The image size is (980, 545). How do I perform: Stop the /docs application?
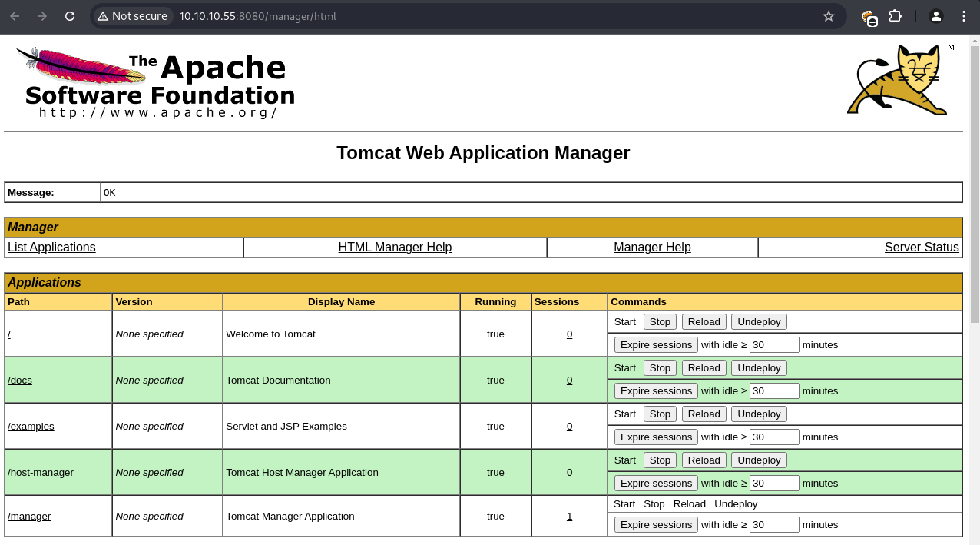click(x=660, y=368)
